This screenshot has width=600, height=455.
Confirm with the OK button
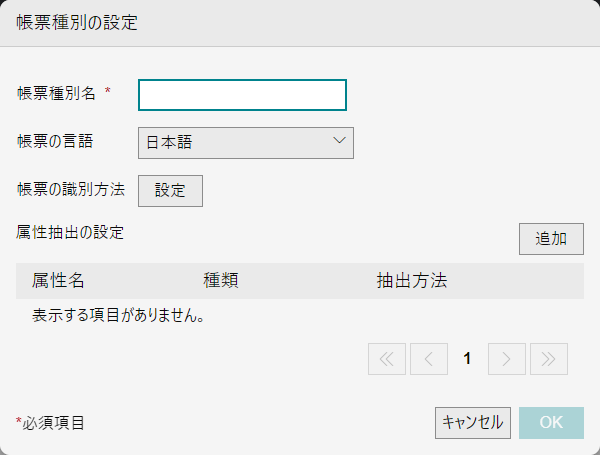[x=551, y=423]
